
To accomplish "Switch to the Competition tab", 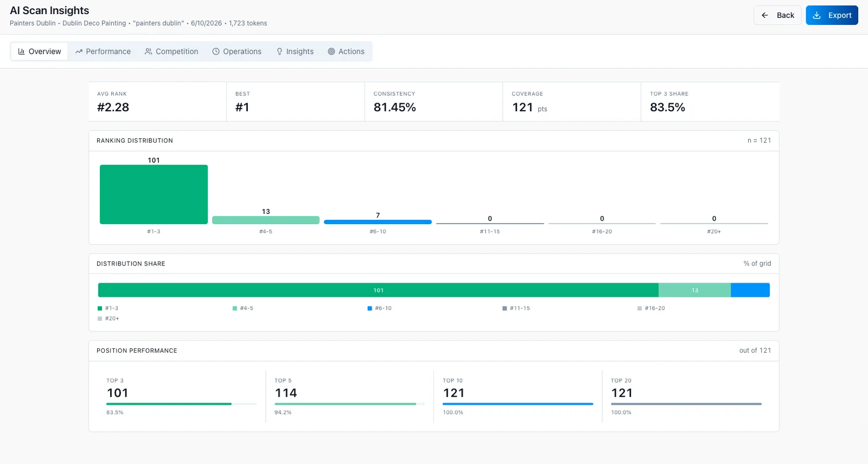I will coord(171,52).
